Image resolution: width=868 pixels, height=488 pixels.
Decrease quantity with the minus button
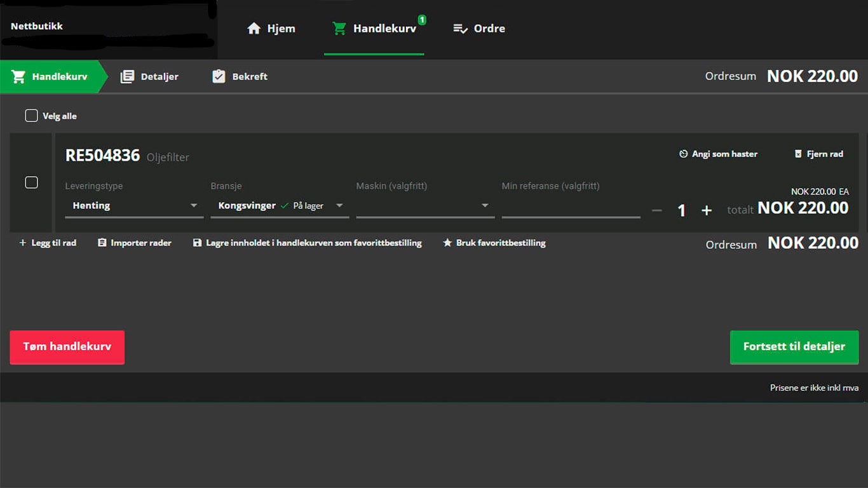[x=657, y=210]
